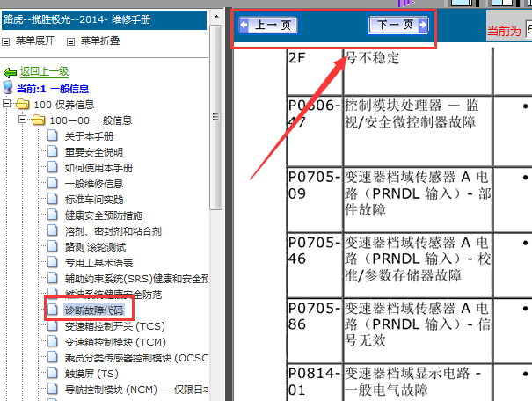Click page icon beside 标准车间实践
The height and width of the screenshot is (401, 532).
pyautogui.click(x=52, y=199)
